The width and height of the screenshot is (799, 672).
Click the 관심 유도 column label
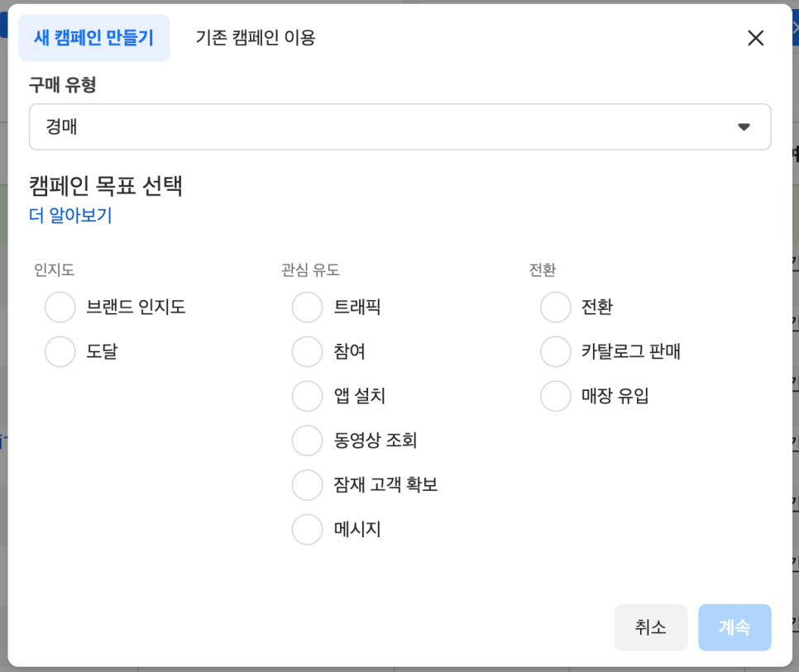(310, 269)
